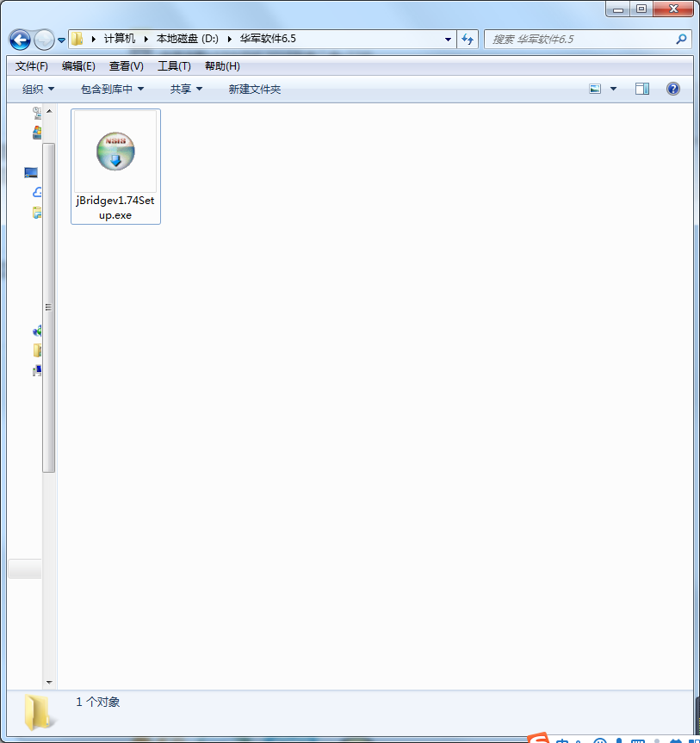Open the recent pages dropdown beside Forward
This screenshot has height=743, width=700.
62,40
